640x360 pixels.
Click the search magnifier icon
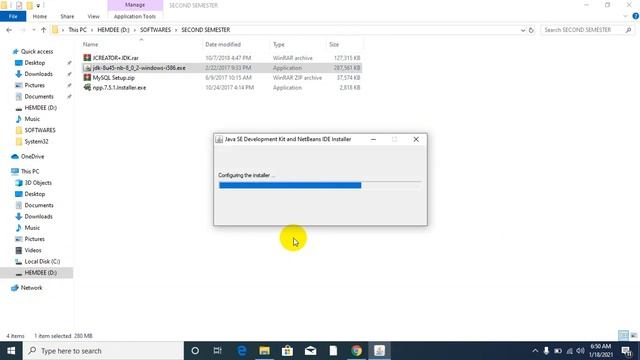tap(628, 30)
